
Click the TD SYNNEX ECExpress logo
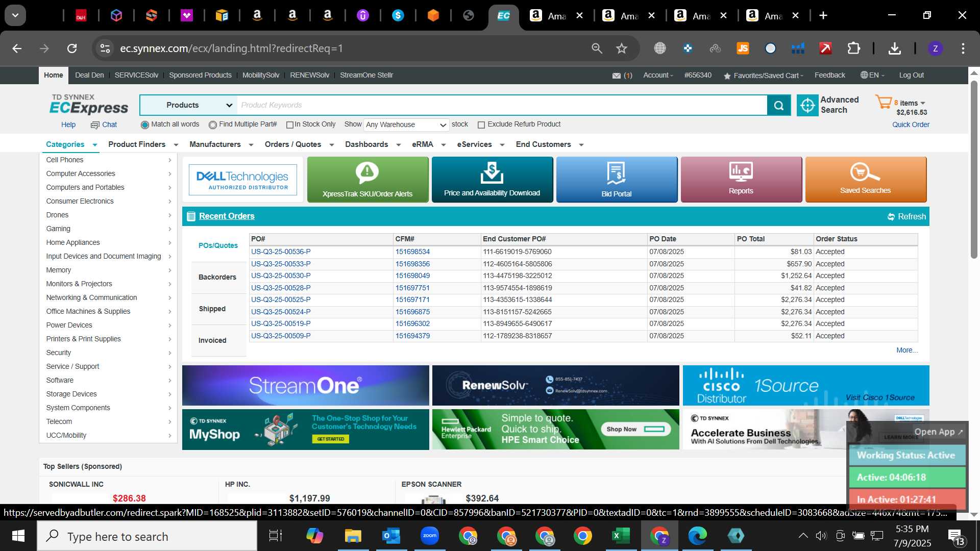89,105
